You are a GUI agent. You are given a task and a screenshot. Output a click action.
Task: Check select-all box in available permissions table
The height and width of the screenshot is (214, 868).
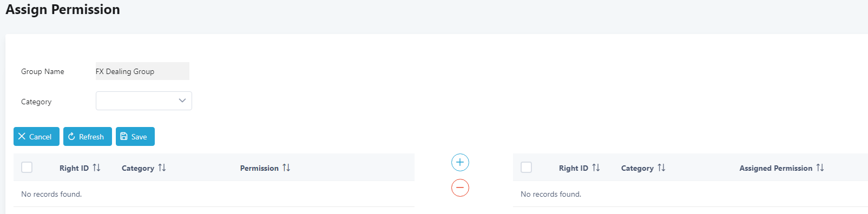(x=27, y=168)
